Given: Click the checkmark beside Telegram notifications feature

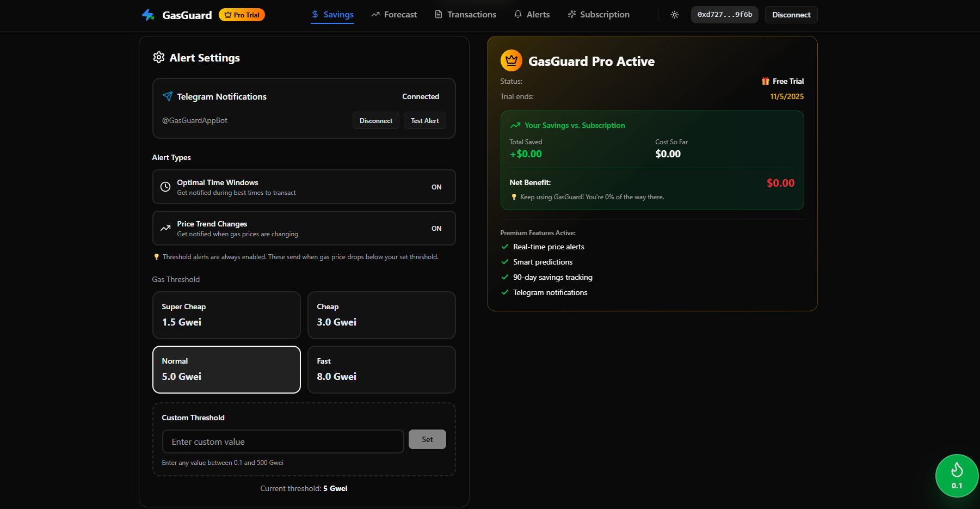Looking at the screenshot, I should pos(505,292).
